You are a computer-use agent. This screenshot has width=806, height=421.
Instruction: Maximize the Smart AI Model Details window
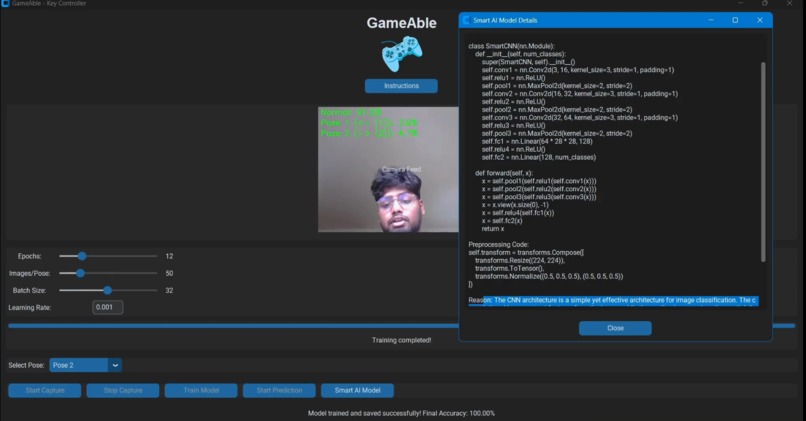735,20
